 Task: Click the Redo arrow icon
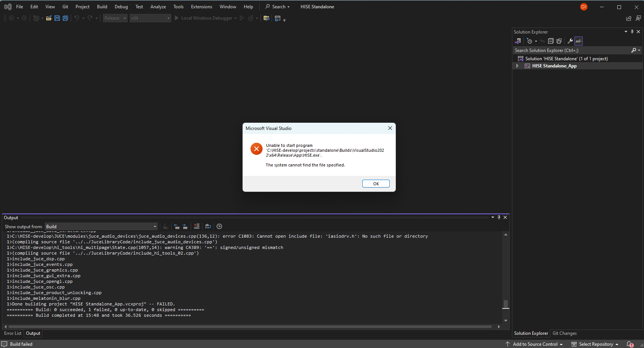click(x=90, y=18)
